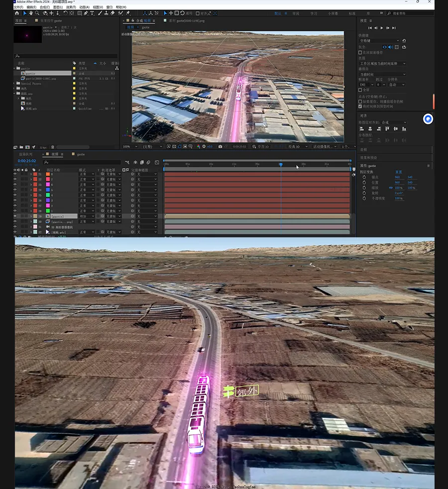Image resolution: width=448 pixels, height=489 pixels.
Task: Open the Effect menu
Action: [x=71, y=7]
